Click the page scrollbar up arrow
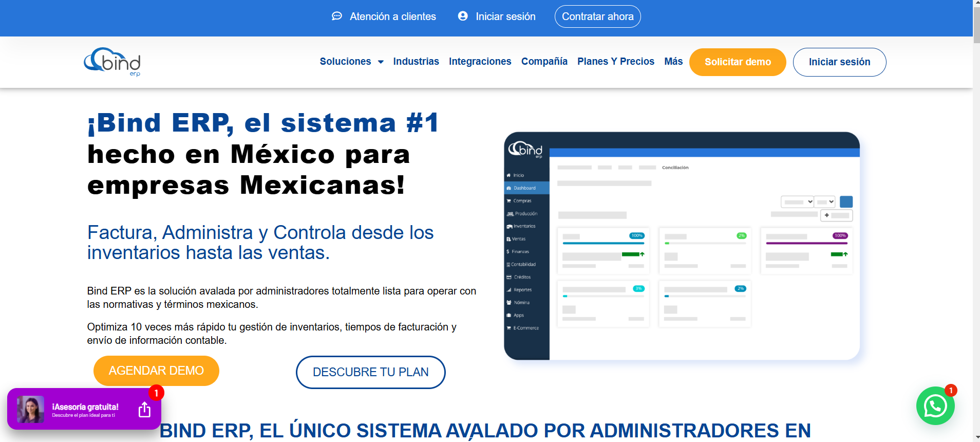Viewport: 980px width, 442px height. pos(976,4)
